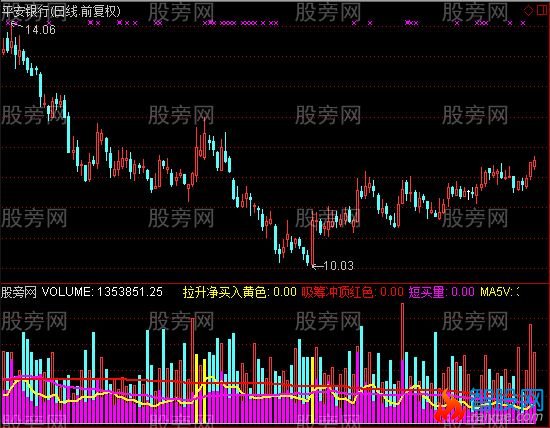Viewport: 550px width, 428px height.
Task: Click the chart title 平安银行(日线.前复权)
Action: [61, 11]
